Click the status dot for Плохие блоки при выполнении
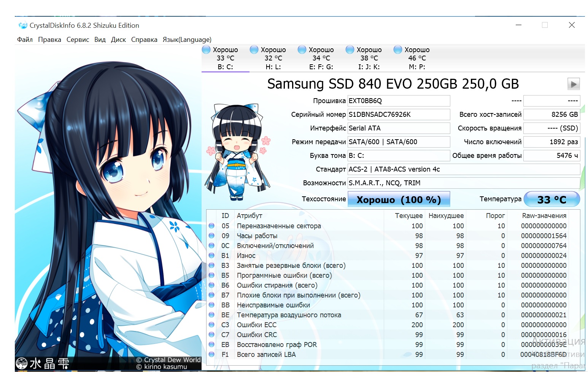Image resolution: width=588 pixels, height=382 pixels. pos(212,295)
